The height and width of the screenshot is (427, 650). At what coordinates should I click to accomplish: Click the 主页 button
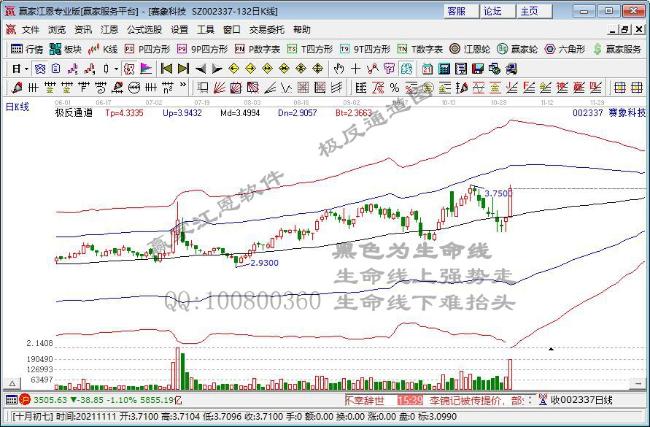534,11
